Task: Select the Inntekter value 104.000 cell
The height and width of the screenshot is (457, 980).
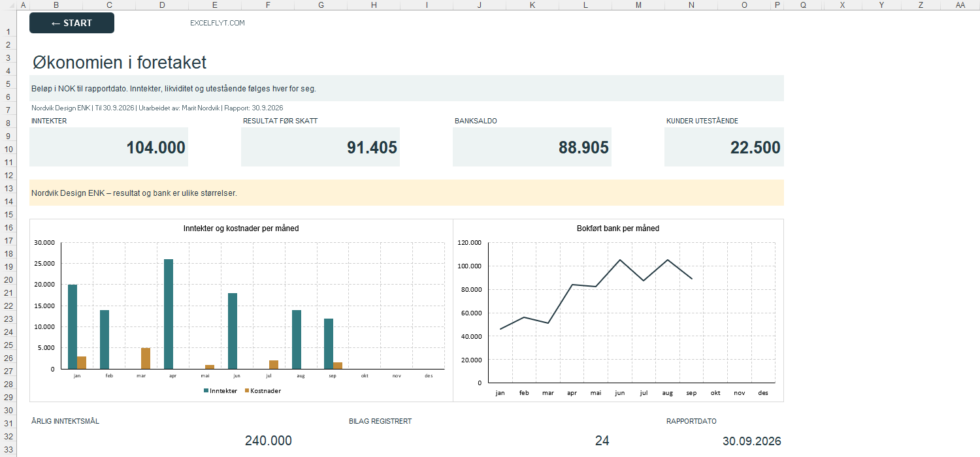Action: coord(109,147)
